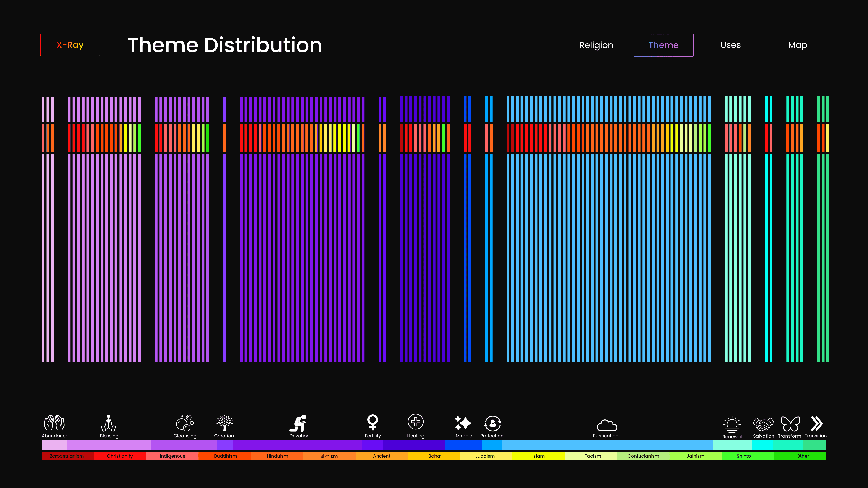Select the Miracle sparkles icon
The width and height of the screenshot is (868, 488).
click(463, 423)
